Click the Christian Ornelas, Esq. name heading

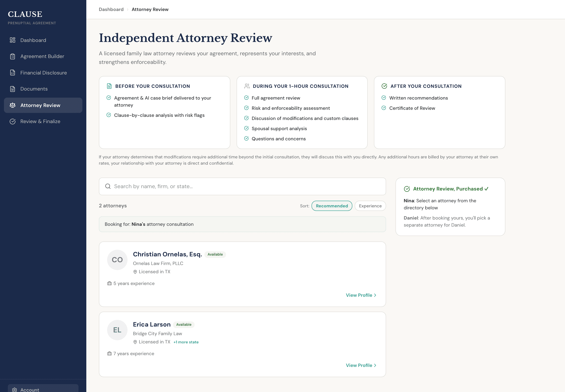point(167,254)
